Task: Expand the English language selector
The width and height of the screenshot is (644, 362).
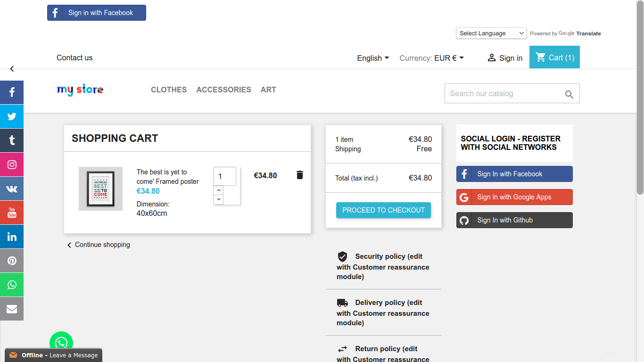Action: point(373,58)
